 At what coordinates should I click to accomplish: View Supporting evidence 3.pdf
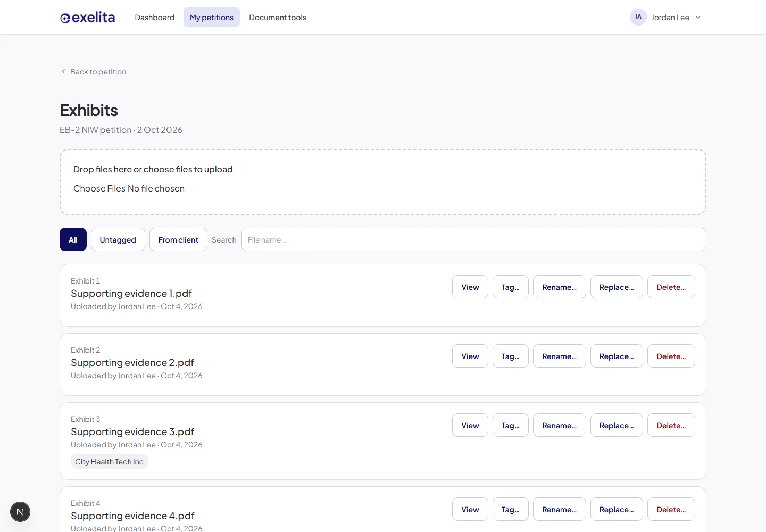point(470,425)
